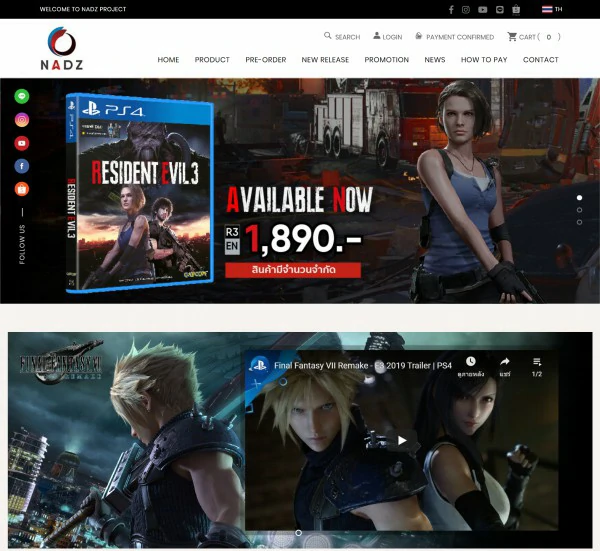
Task: Click the Final Fantasy VII Remake logo
Action: point(62,362)
